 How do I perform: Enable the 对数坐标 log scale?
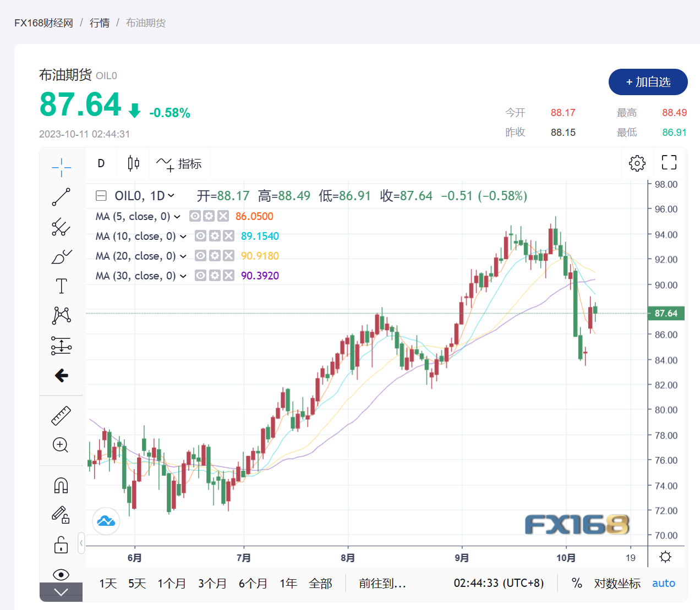617,583
